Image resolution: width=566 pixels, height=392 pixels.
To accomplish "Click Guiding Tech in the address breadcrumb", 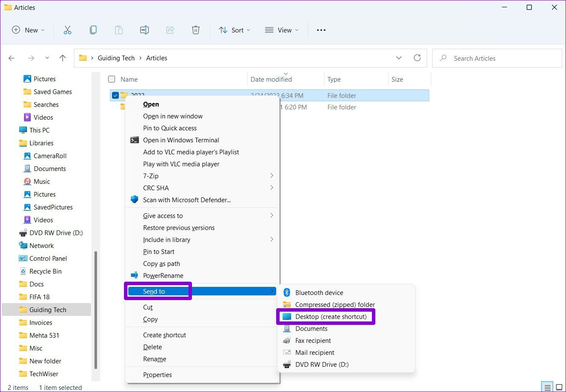I will 116,58.
